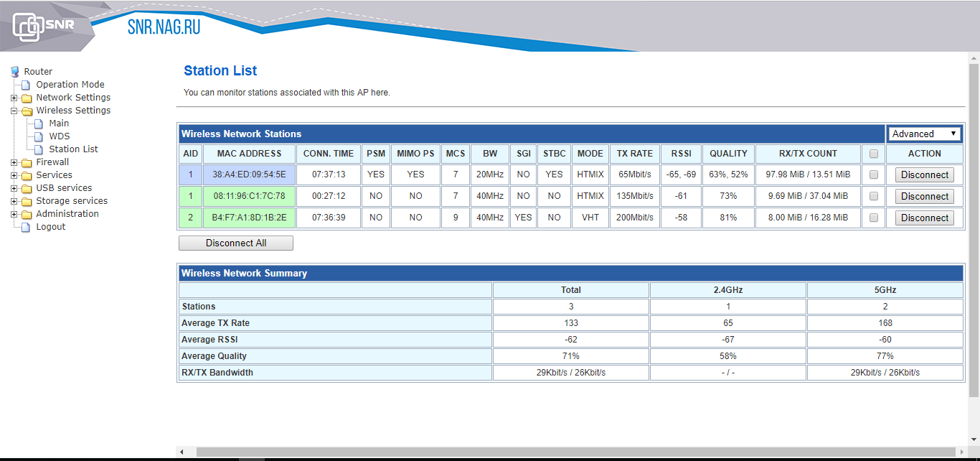Click the vertical scrollbar thumb
980x461 pixels.
974,230
